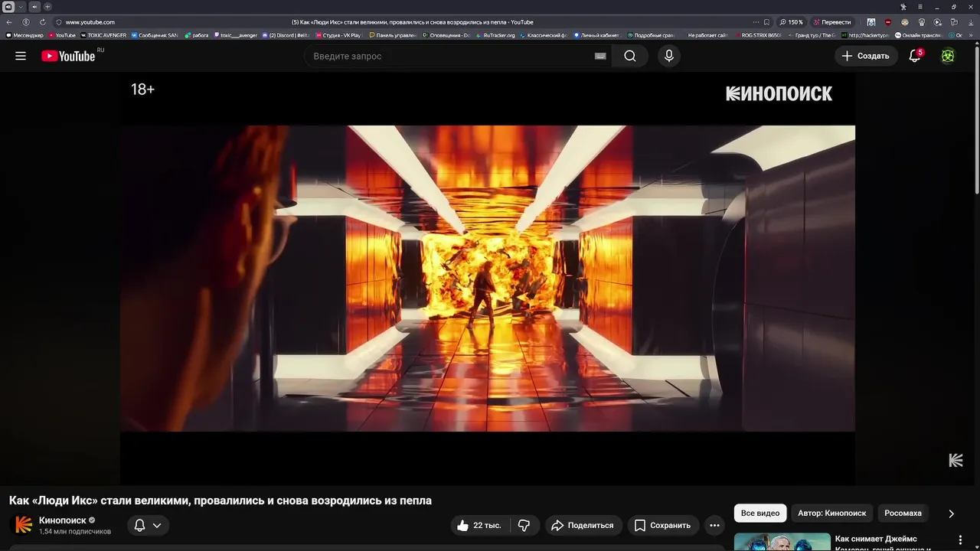Screen dimensions: 980x551
Task: Show more chips with right arrow
Action: coord(951,514)
